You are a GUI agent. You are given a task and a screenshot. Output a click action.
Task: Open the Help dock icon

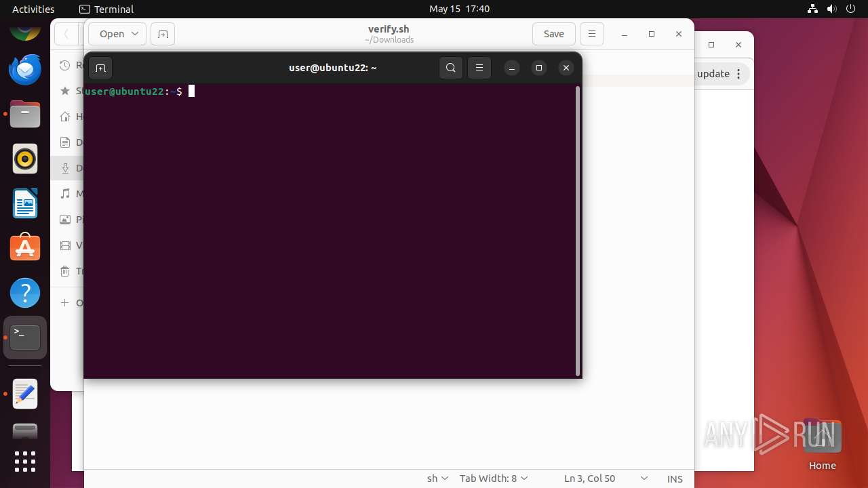point(25,293)
